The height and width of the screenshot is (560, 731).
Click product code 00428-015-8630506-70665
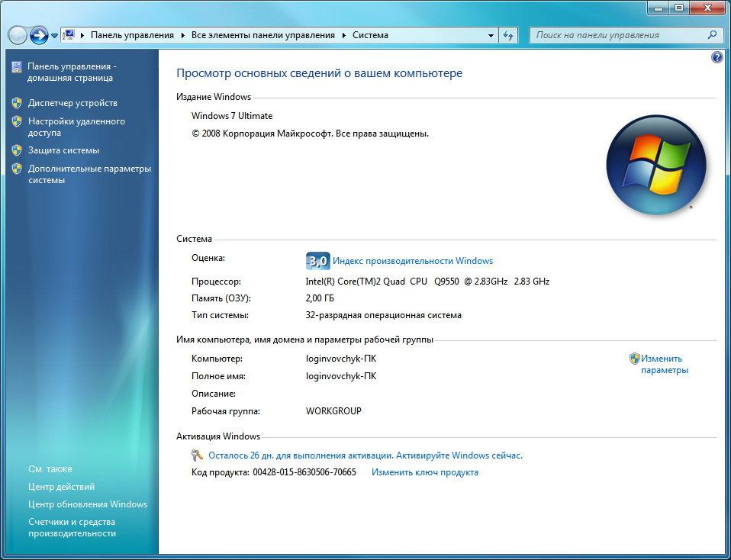tap(304, 472)
